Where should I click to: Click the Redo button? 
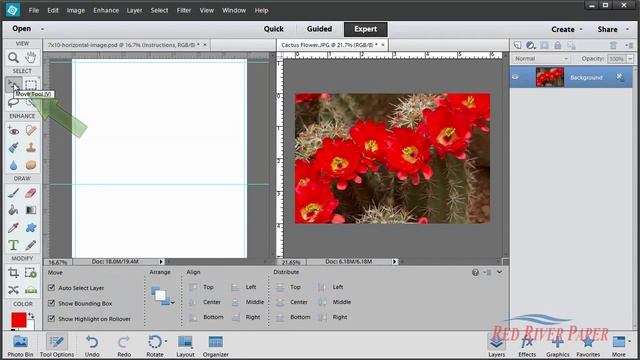click(x=124, y=346)
